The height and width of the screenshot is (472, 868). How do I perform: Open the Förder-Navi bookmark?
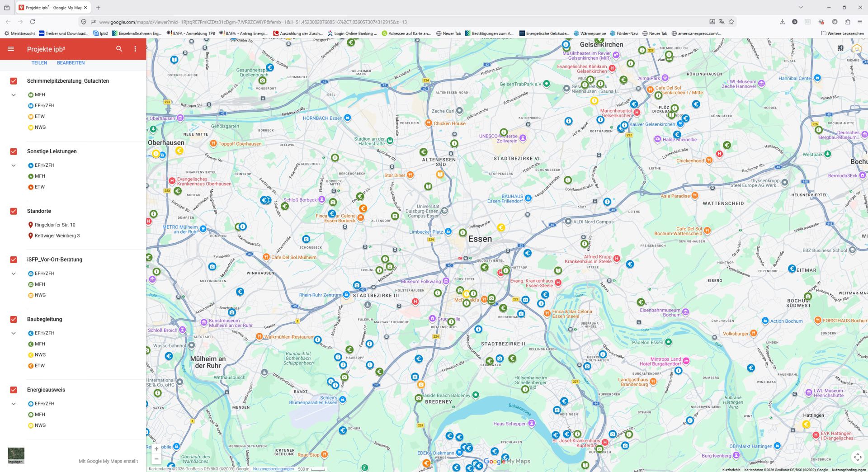tap(624, 33)
